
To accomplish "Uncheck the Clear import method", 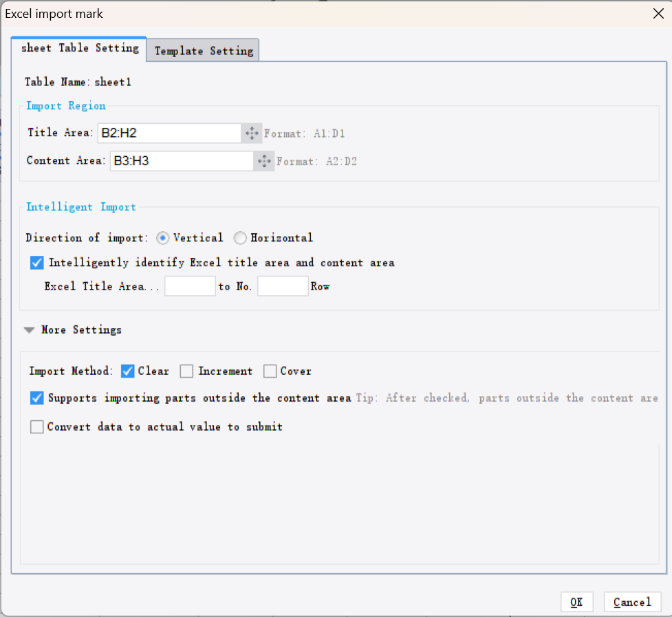I will [128, 371].
